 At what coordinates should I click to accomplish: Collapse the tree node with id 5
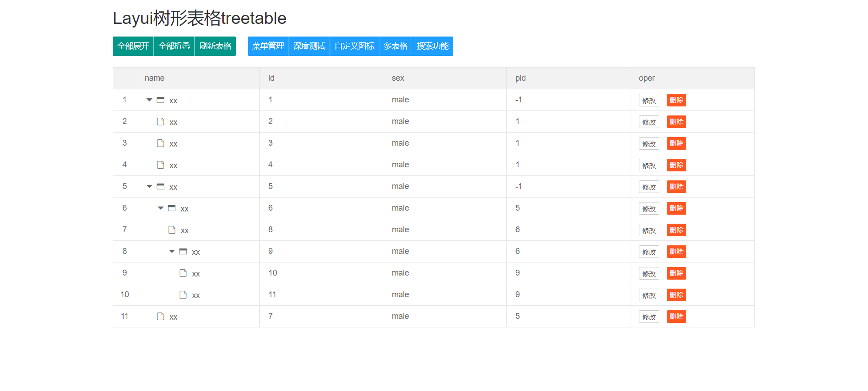[x=149, y=187]
